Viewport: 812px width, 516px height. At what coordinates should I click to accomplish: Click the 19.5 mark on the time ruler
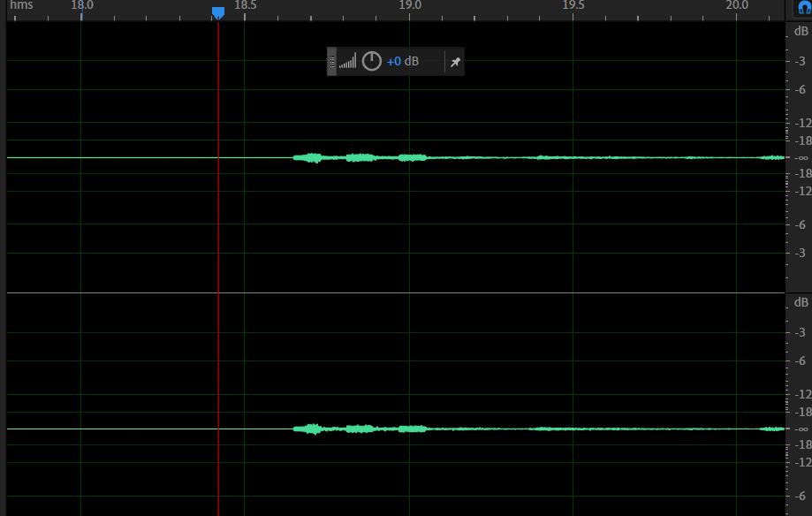pos(573,5)
